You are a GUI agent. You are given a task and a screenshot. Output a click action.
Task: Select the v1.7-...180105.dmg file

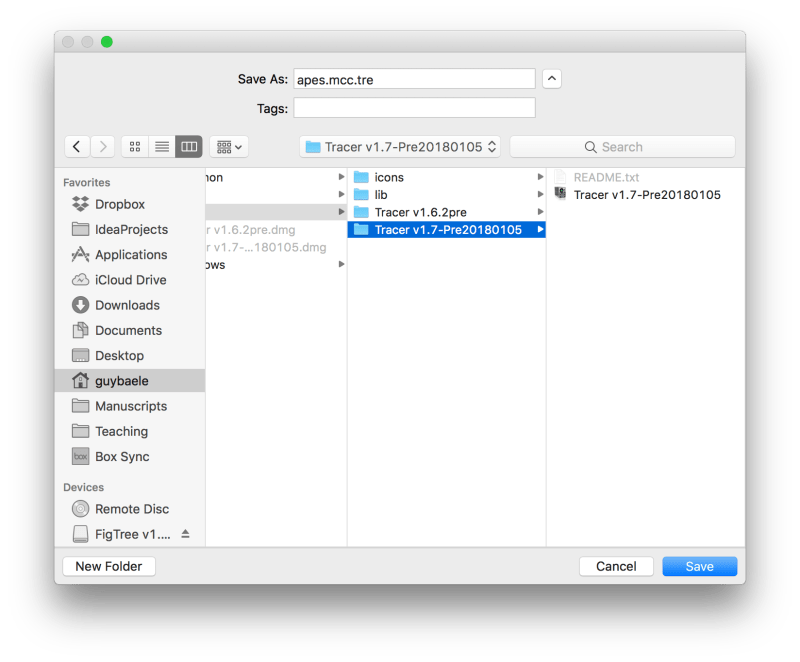click(276, 247)
